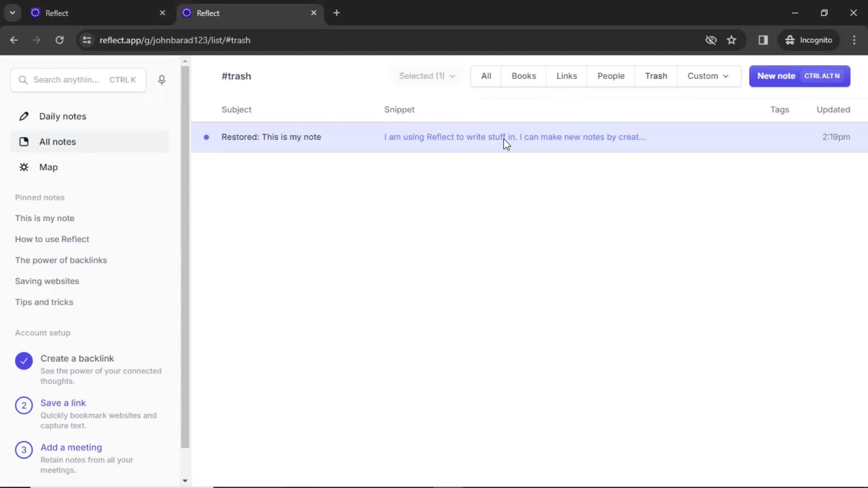Toggle selection of the Restored note row
This screenshot has width=868, height=488.
click(x=207, y=137)
